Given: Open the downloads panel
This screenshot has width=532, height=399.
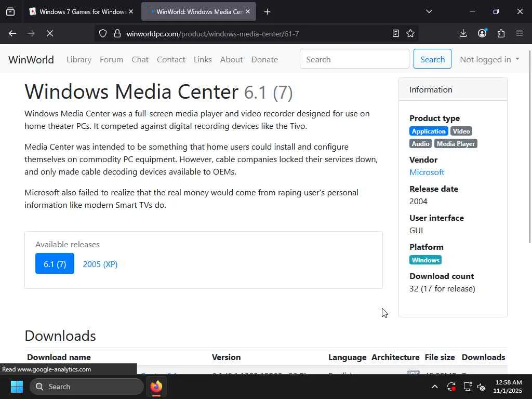Looking at the screenshot, I should tap(463, 33).
